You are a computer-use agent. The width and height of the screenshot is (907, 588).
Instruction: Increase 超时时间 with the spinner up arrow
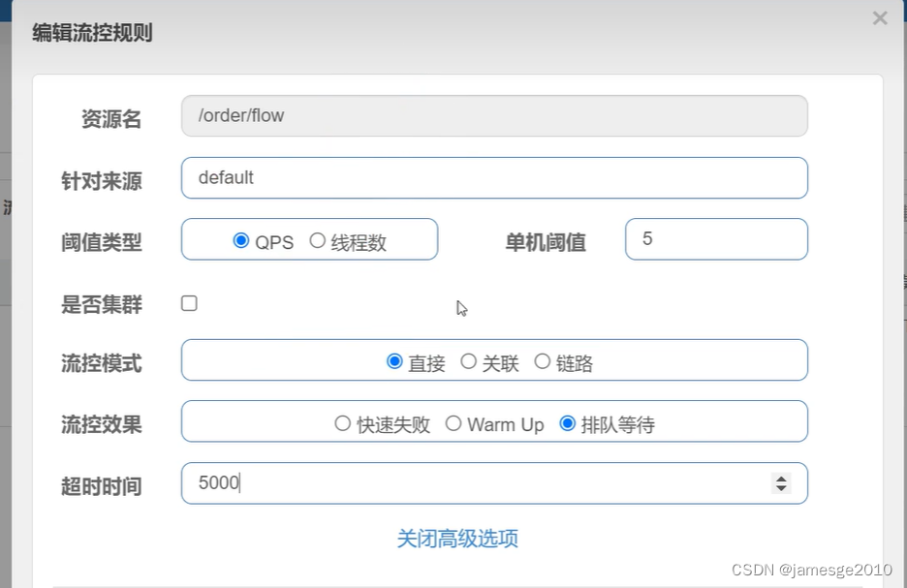click(781, 479)
